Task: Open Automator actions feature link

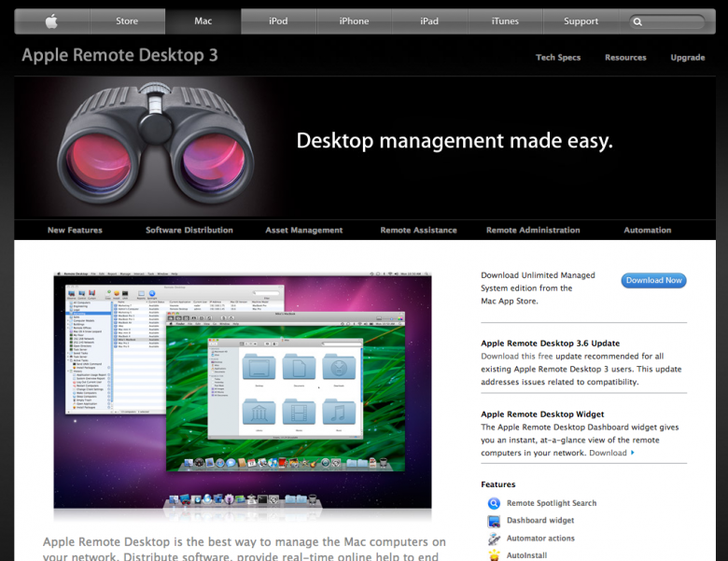Action: tap(540, 539)
